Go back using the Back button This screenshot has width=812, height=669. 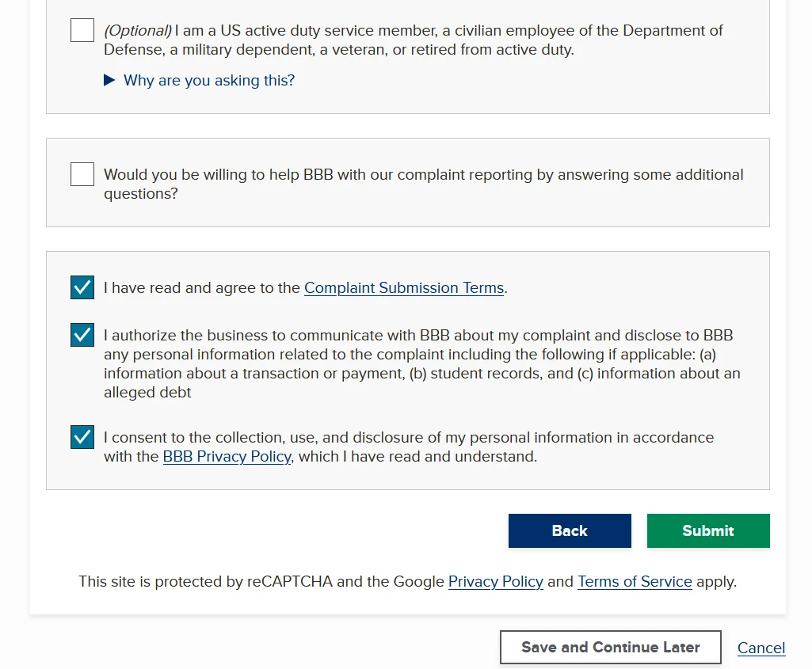(x=570, y=531)
